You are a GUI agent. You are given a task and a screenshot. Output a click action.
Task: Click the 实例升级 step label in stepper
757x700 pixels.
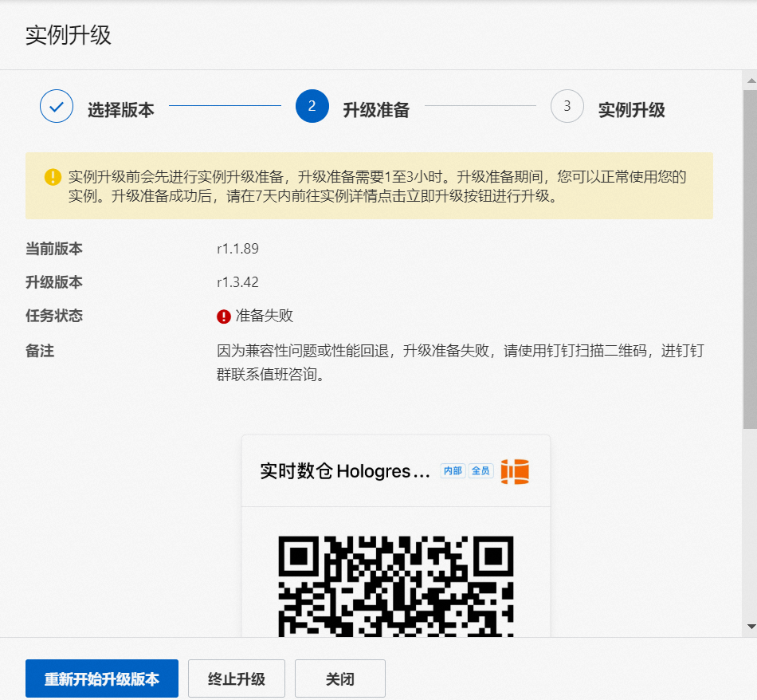tap(632, 110)
